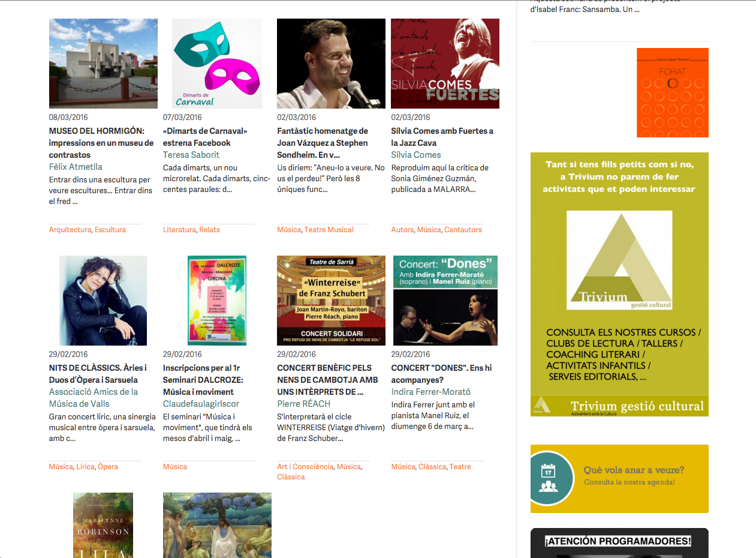Open the Trivium triangle logo advertisement
This screenshot has height=558, width=756.
tap(619, 284)
